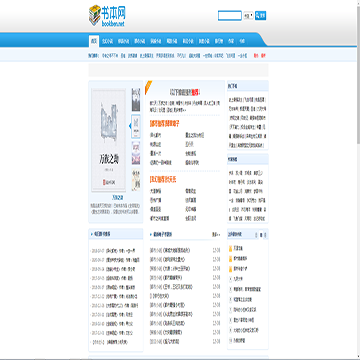Open the large 万族之劫 book cover
Screen dimensions: 360x360
point(109,140)
